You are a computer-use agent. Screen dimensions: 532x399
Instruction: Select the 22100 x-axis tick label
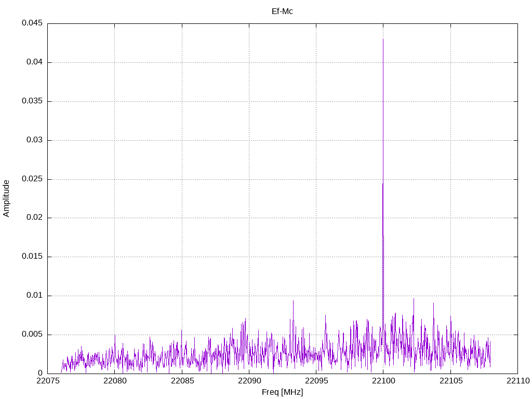point(383,381)
